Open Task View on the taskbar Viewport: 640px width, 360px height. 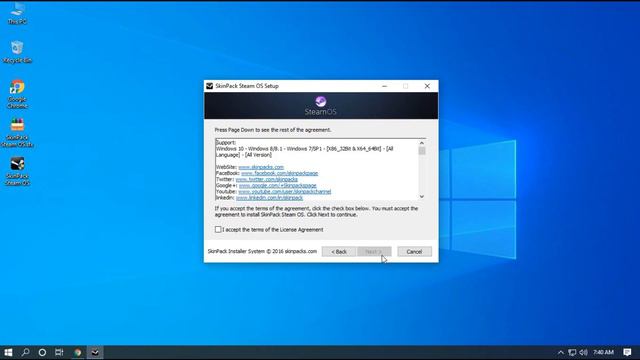[59, 352]
